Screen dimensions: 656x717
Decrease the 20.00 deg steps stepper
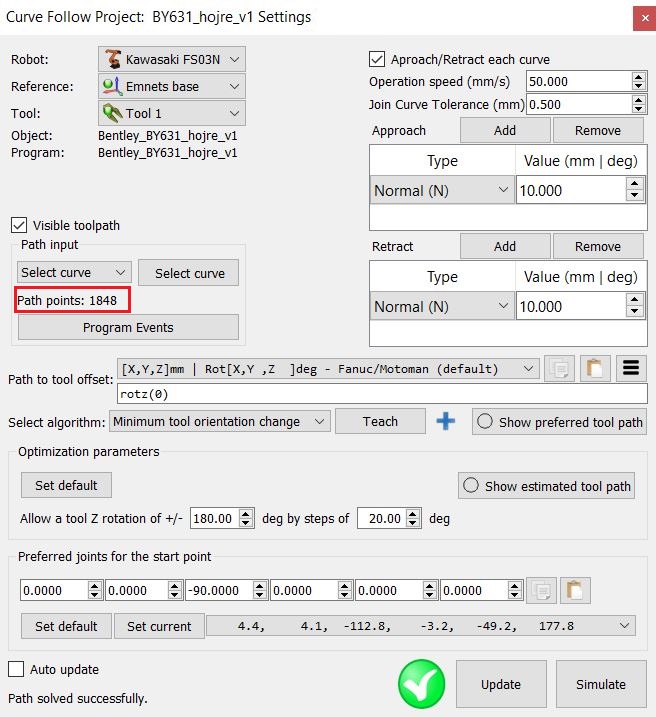point(413,523)
